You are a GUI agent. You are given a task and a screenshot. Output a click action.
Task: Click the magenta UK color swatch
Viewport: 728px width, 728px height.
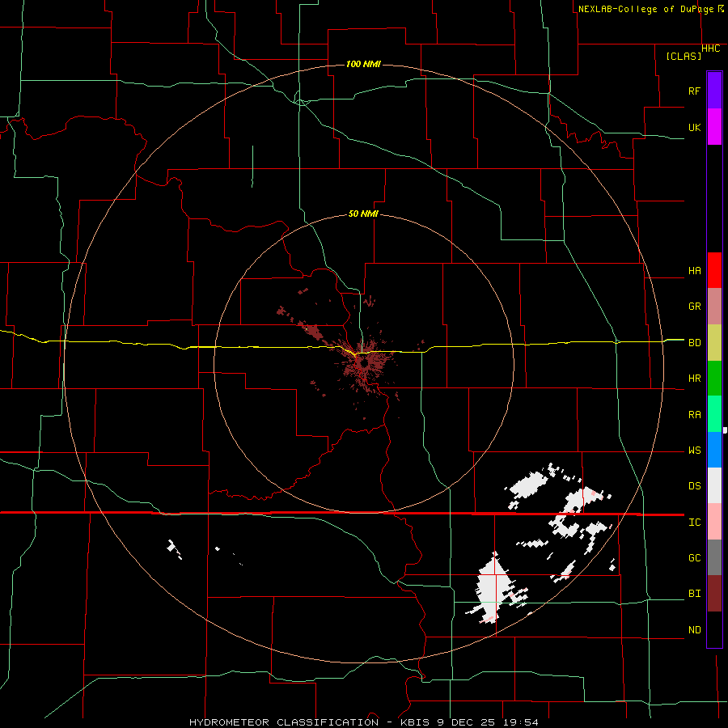714,126
